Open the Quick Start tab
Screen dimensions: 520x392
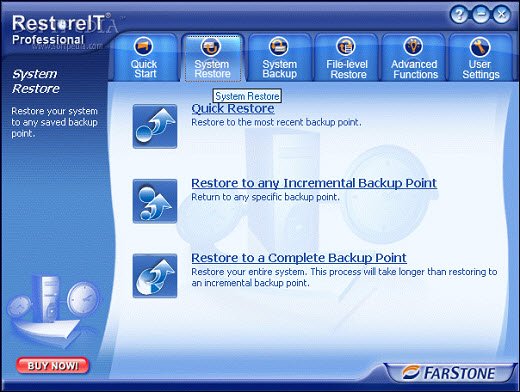(x=144, y=57)
